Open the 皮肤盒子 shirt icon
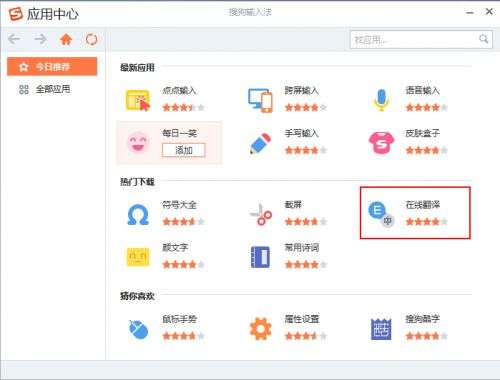The height and width of the screenshot is (380, 500). point(381,143)
